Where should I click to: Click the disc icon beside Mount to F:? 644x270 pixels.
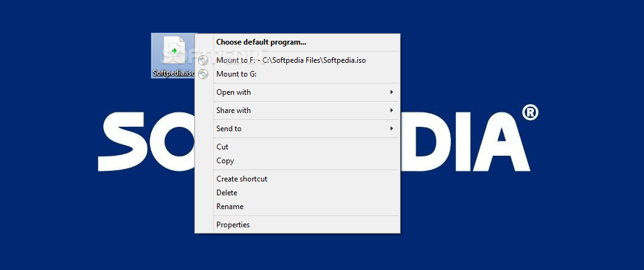pyautogui.click(x=203, y=60)
